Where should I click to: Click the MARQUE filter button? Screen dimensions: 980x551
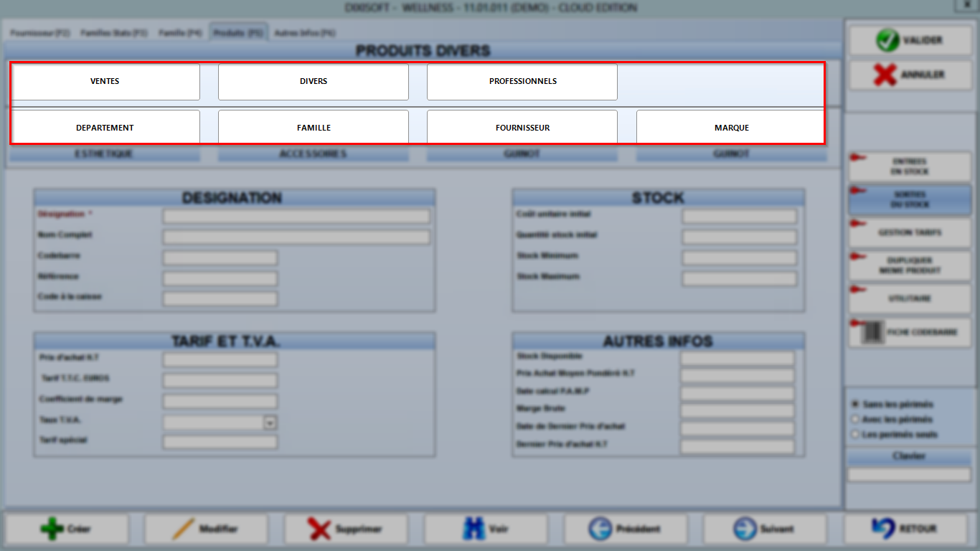click(x=732, y=128)
